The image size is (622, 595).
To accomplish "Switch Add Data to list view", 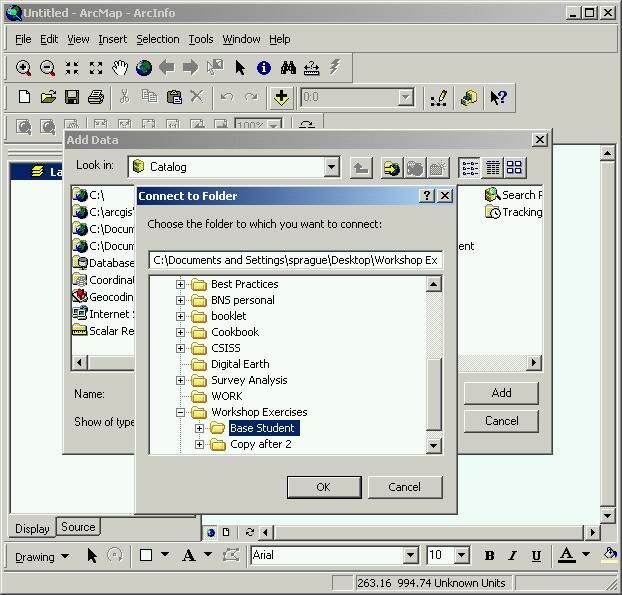I will click(x=470, y=167).
